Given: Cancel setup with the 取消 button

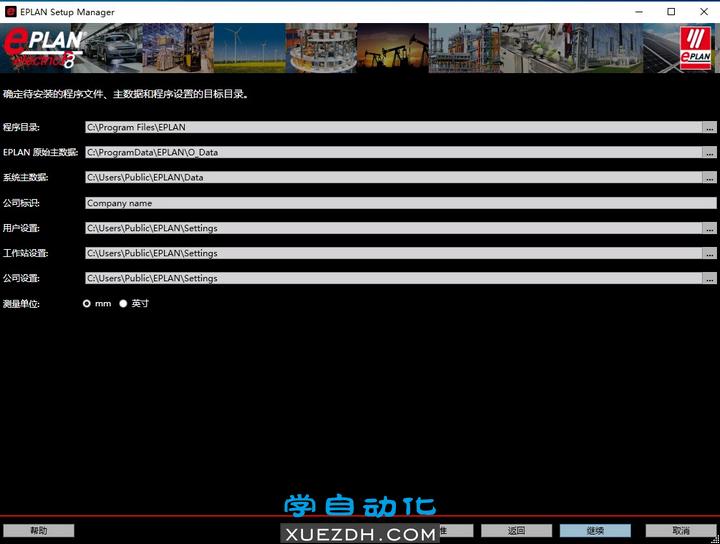Looking at the screenshot, I should coord(681,531).
